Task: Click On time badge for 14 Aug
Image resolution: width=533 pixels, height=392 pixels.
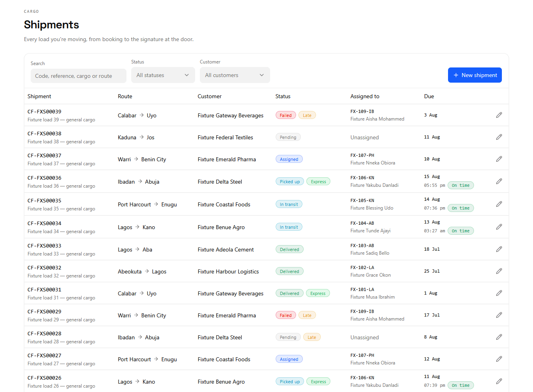Action: 460,208
